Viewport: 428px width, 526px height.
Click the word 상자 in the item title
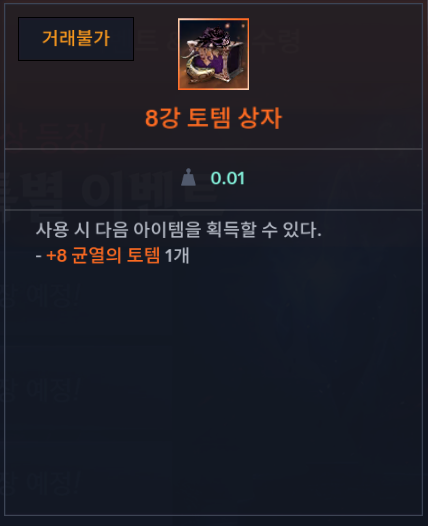260,118
